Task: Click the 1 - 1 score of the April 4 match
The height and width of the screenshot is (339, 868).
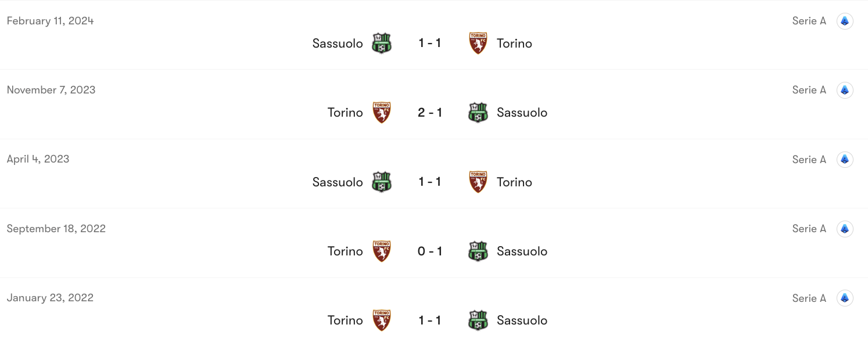Action: pos(430,182)
